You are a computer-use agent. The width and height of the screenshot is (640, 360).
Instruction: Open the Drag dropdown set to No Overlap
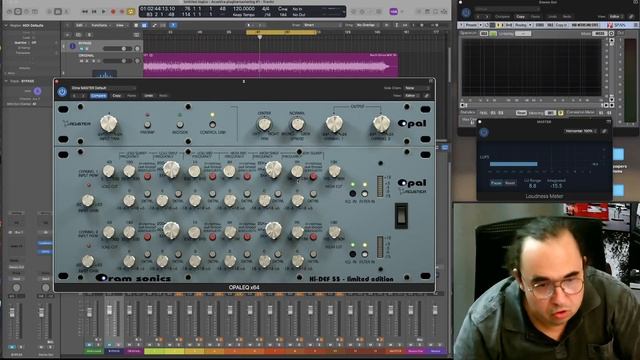click(366, 25)
